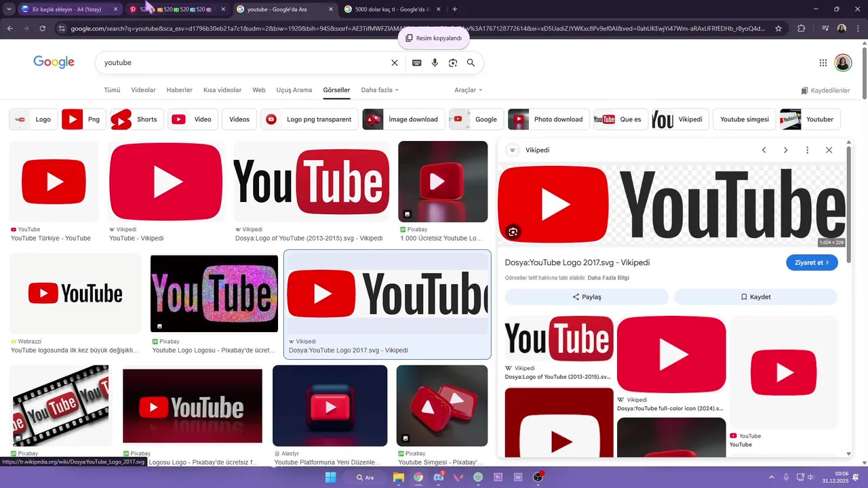Open the tab search dropdown arrow
Image resolution: width=868 pixels, height=488 pixels.
(x=9, y=9)
